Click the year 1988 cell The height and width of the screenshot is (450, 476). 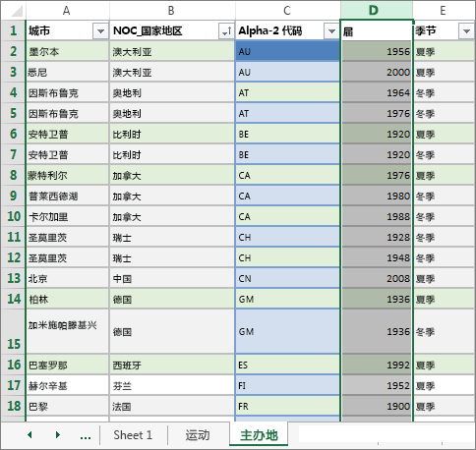(377, 216)
